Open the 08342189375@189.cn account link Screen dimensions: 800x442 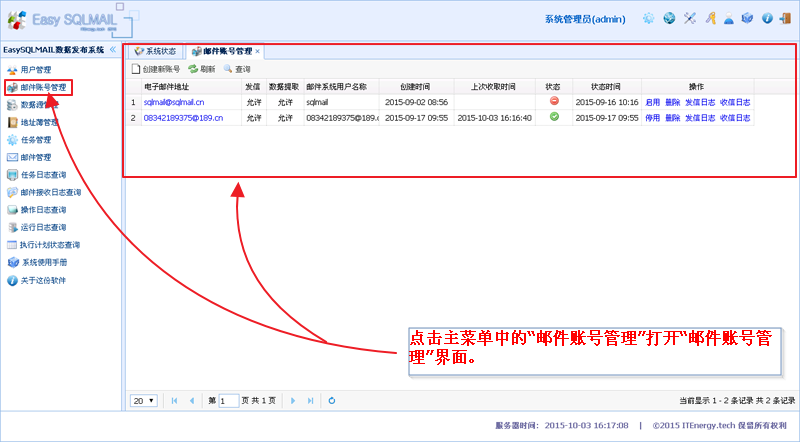click(x=183, y=118)
